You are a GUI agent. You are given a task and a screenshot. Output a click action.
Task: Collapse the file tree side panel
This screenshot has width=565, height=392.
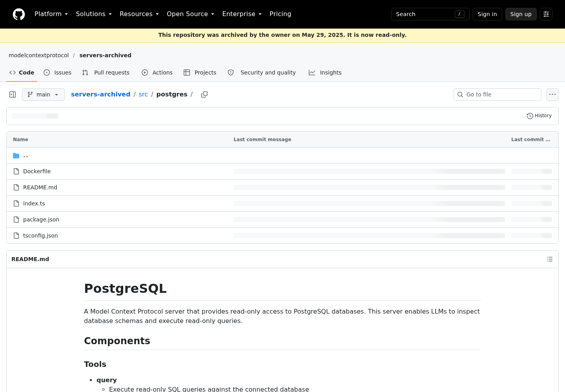point(13,94)
